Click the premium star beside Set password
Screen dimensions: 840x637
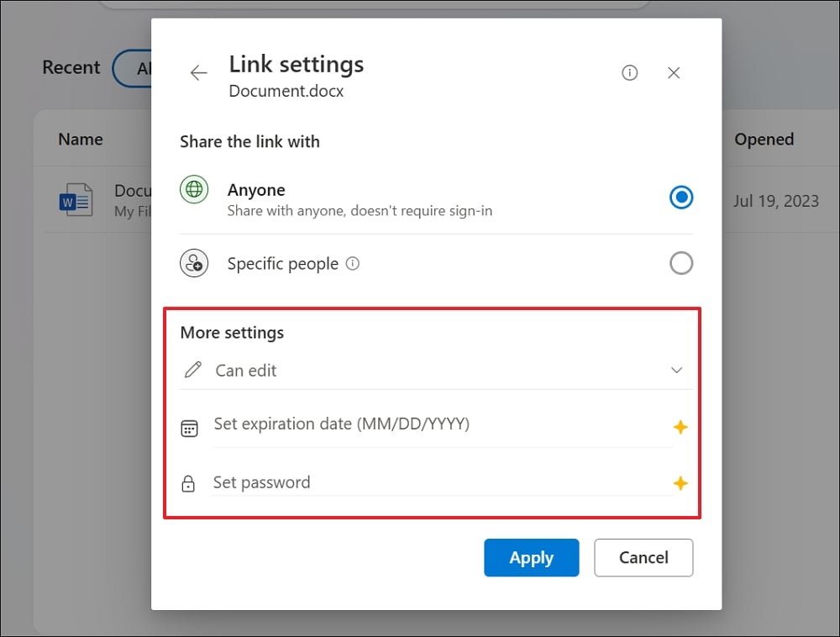[680, 483]
